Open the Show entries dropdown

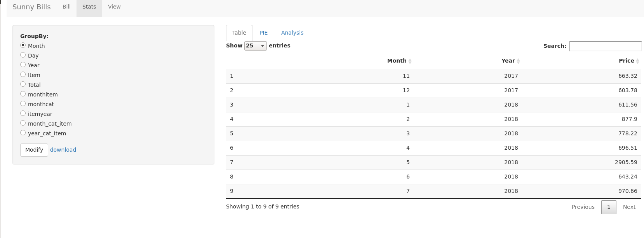point(255,46)
